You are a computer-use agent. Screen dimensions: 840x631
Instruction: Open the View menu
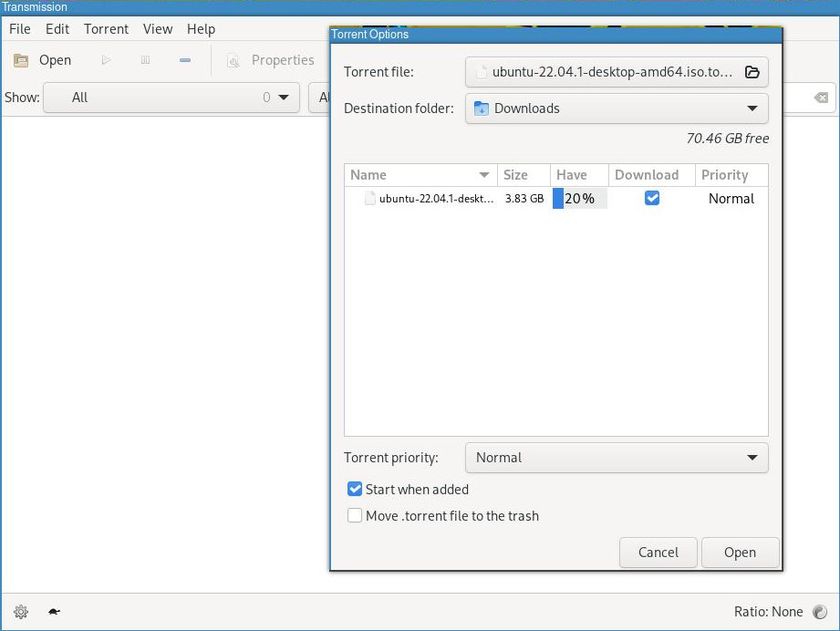coord(157,29)
